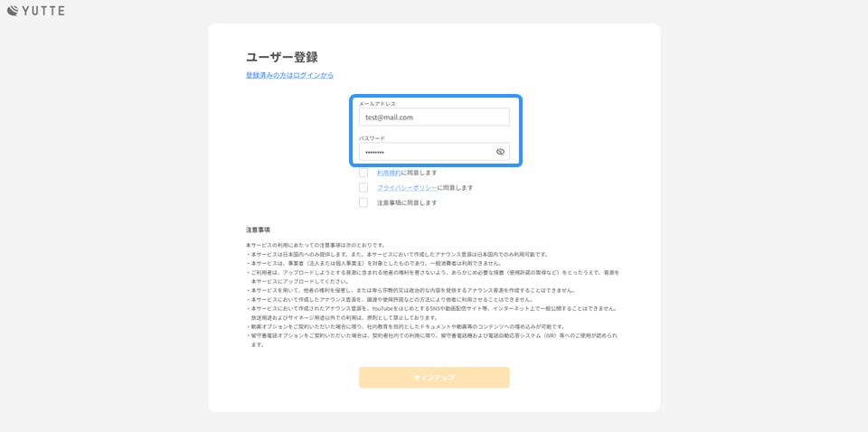
Task: Click the 注意事項に同意します label text
Action: click(407, 202)
